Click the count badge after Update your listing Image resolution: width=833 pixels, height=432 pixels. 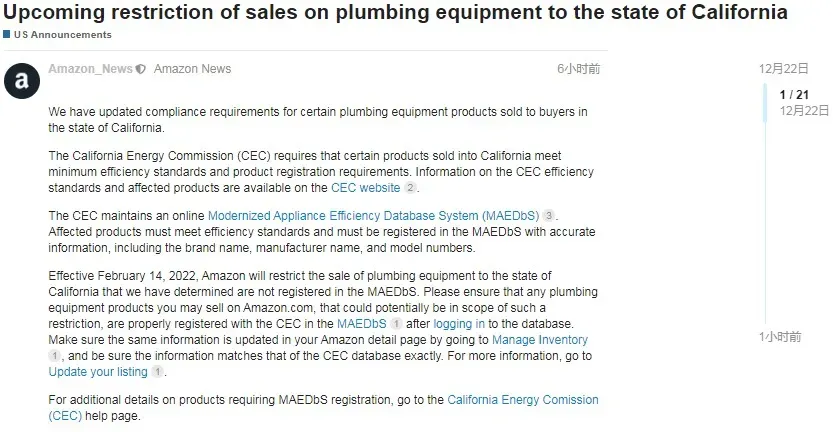(157, 372)
